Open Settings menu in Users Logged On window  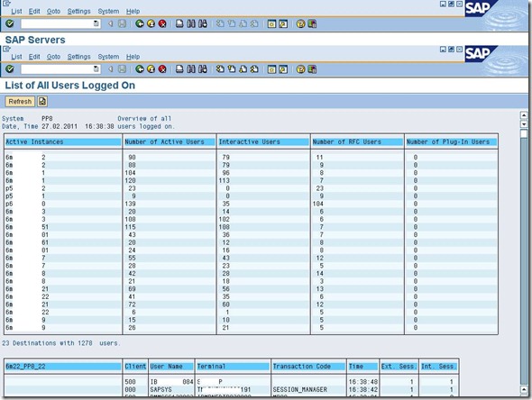tap(78, 57)
